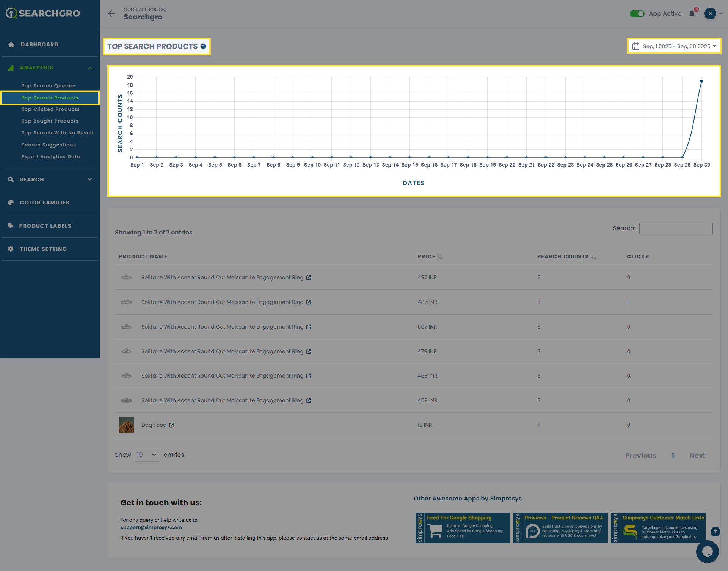The image size is (728, 571).
Task: Toggle the App Active switch
Action: (637, 14)
